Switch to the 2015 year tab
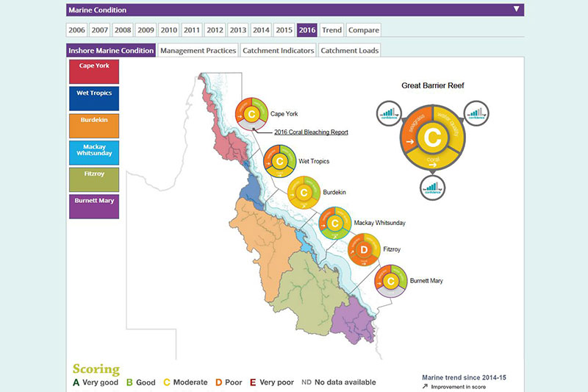588x392 pixels. click(x=284, y=30)
